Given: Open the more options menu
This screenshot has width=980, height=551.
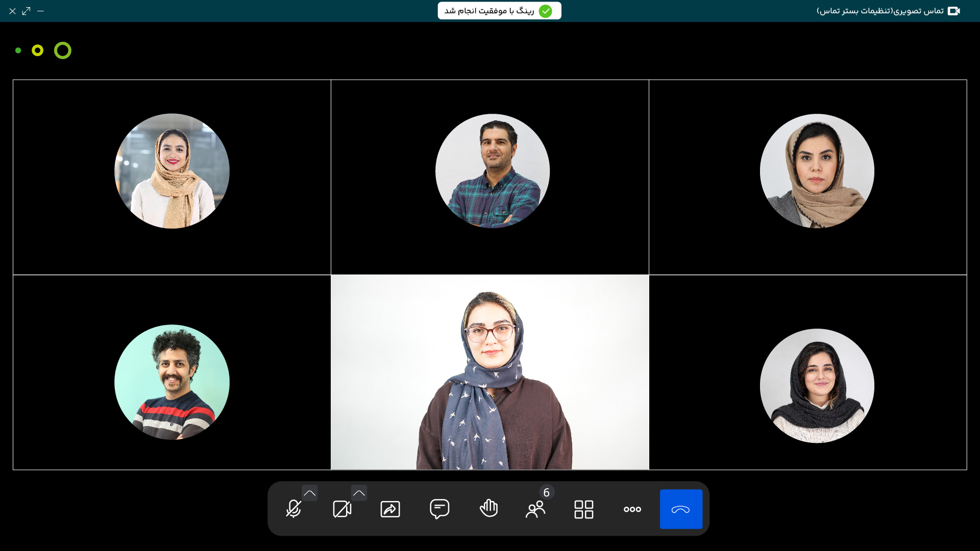Looking at the screenshot, I should [632, 509].
